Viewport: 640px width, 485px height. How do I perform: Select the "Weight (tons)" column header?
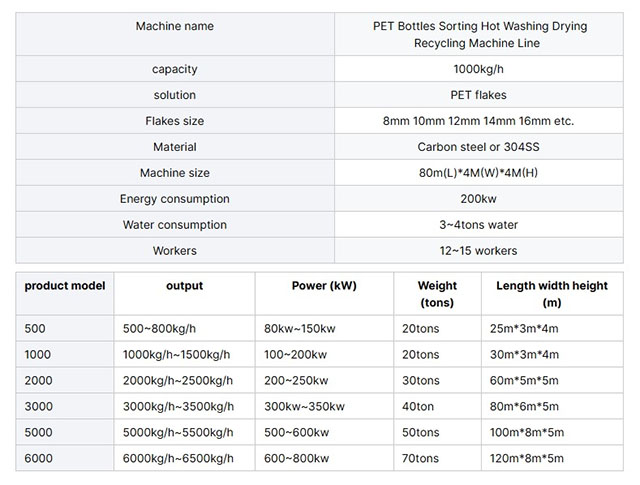click(x=437, y=294)
